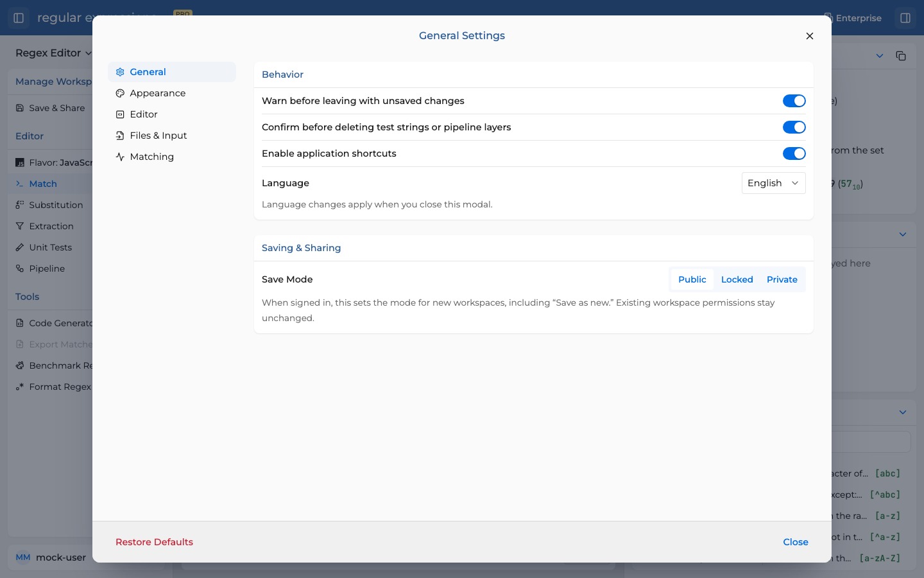
Task: Click the Code Generator icon
Action: click(20, 323)
